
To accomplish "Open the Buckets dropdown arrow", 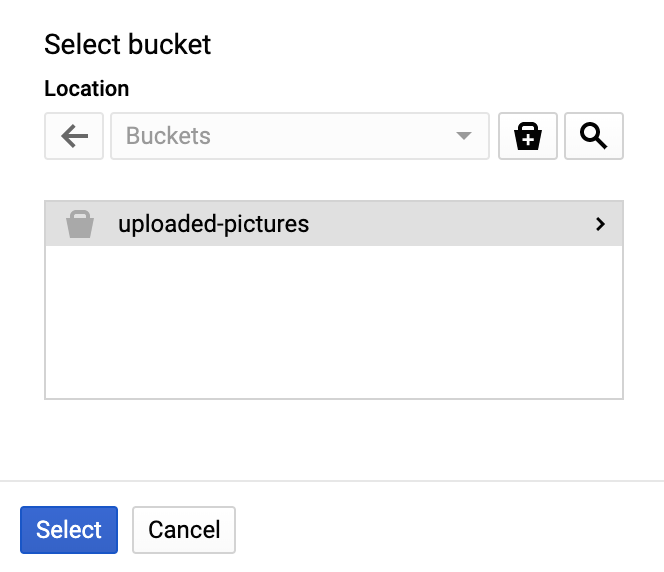I will [463, 136].
